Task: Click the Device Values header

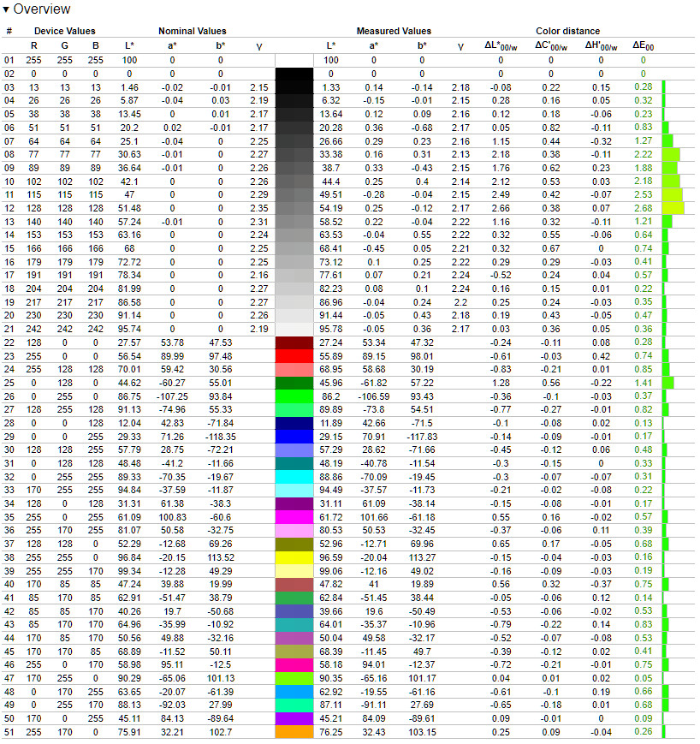Action: click(x=64, y=31)
